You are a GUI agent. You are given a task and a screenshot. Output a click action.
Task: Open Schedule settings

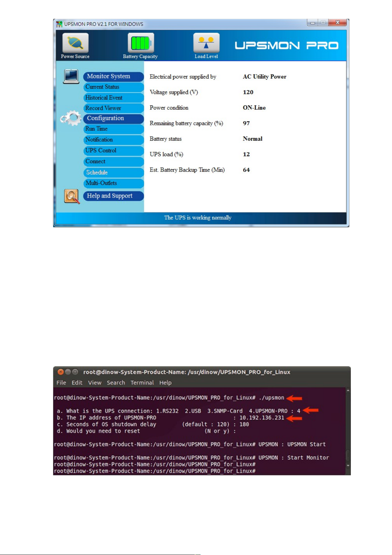click(114, 172)
